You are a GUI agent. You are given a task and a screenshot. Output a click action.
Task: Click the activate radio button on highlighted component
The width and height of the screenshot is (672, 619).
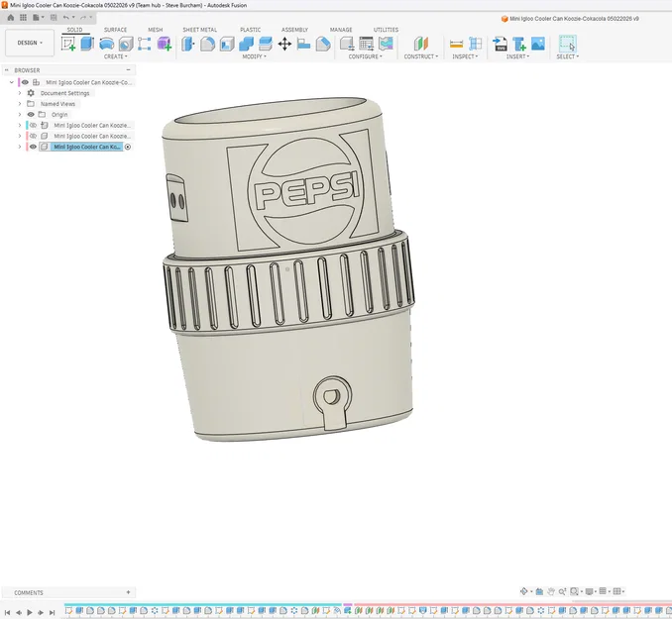coord(128,147)
